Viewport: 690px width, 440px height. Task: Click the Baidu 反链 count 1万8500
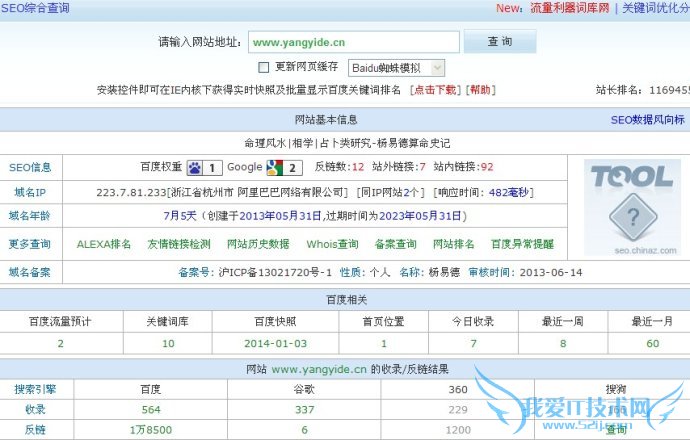151,430
